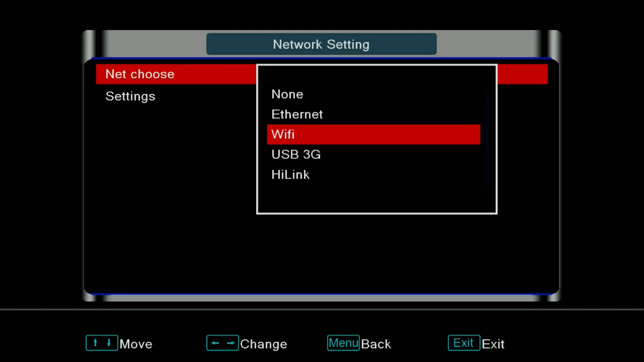Image resolution: width=644 pixels, height=362 pixels.
Task: Select the Net choose row
Action: tap(140, 74)
